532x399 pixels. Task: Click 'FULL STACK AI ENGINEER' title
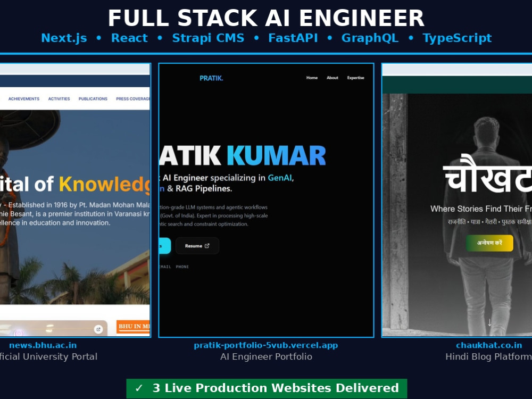click(x=266, y=18)
